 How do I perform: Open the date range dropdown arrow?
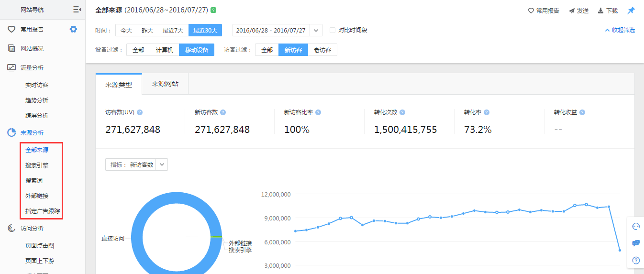pyautogui.click(x=316, y=31)
